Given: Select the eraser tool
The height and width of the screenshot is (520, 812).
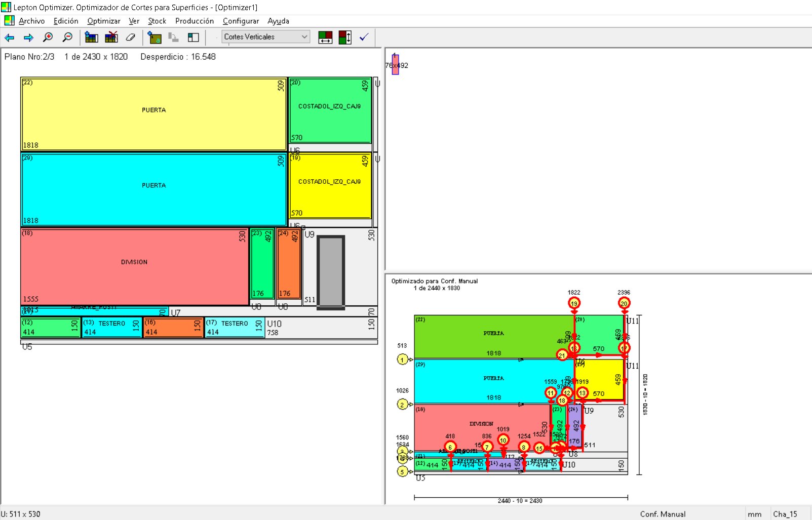Looking at the screenshot, I should click(131, 37).
